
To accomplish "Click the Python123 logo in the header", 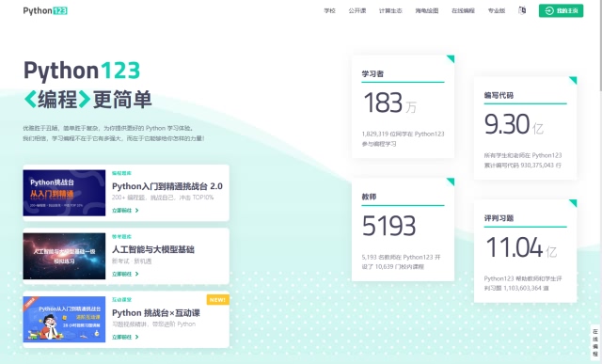I will [x=45, y=10].
